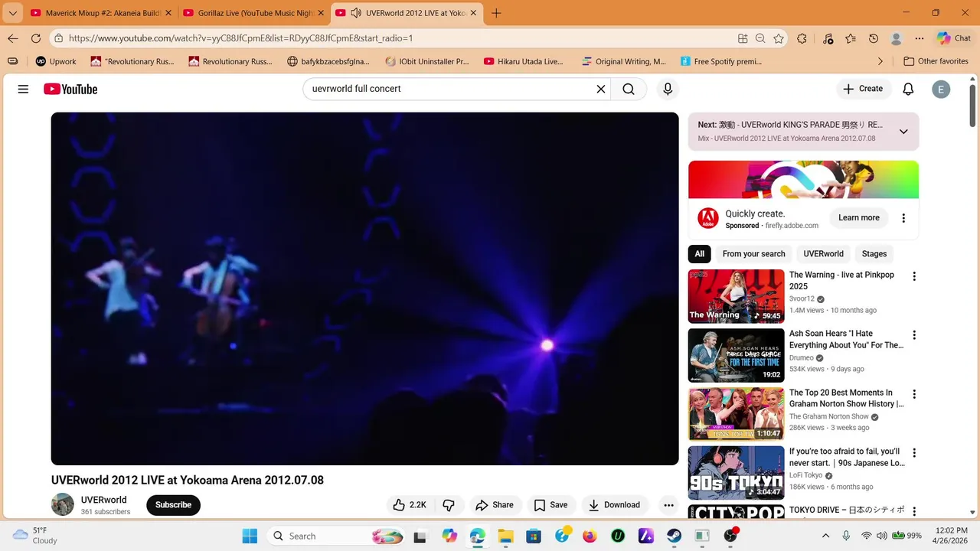Open options for 90s Japanese LoFi video
The height and width of the screenshot is (551, 980).
[914, 453]
